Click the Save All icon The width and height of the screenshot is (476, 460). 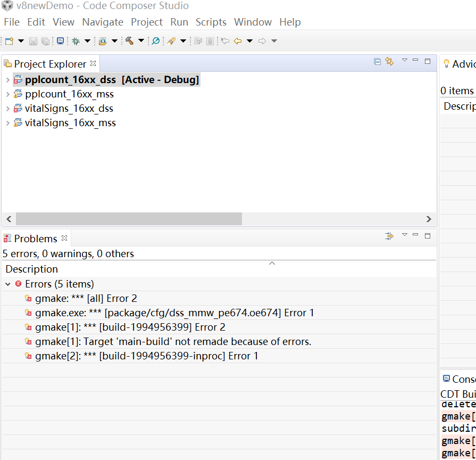click(46, 41)
